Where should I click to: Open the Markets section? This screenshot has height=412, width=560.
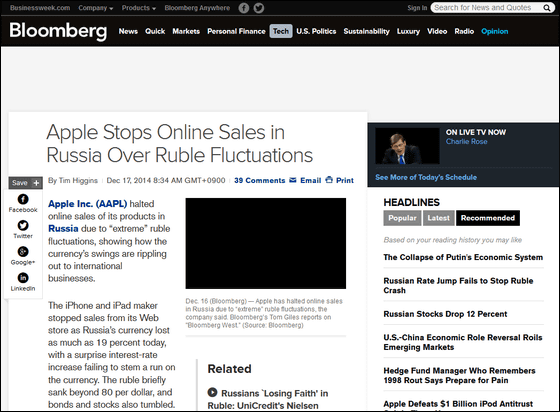tap(186, 31)
